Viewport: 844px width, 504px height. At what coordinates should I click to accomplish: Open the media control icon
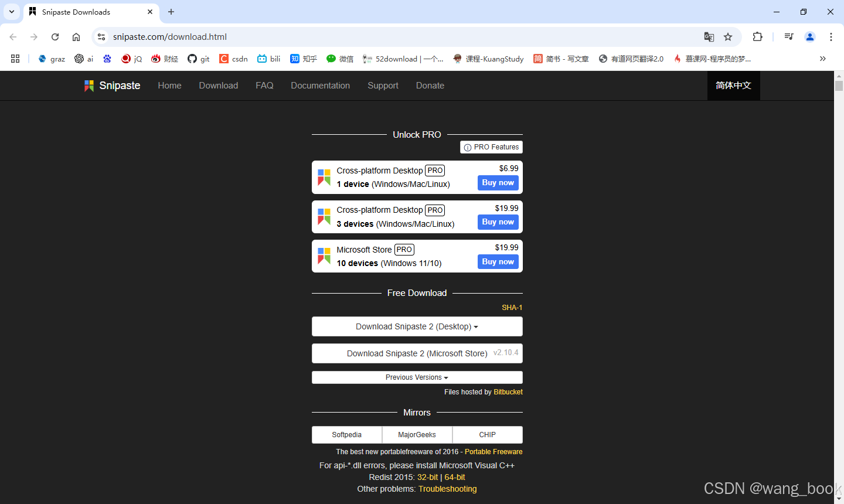coord(789,37)
